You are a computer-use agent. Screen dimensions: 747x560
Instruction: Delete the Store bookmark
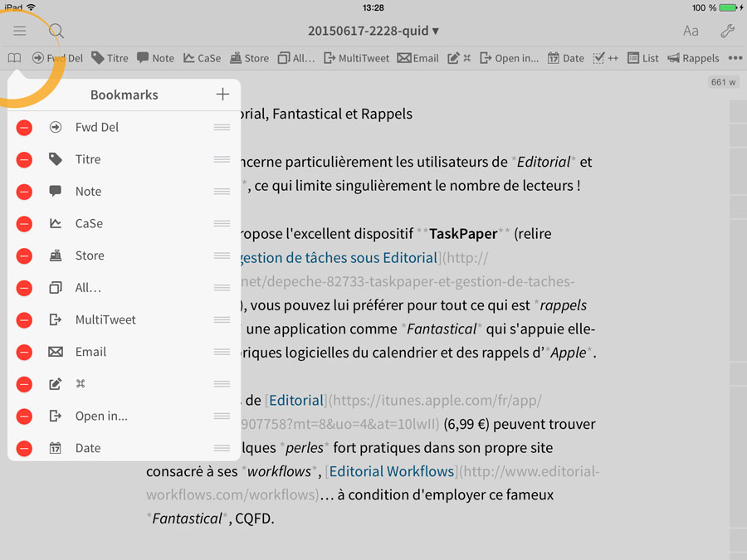[x=24, y=256]
